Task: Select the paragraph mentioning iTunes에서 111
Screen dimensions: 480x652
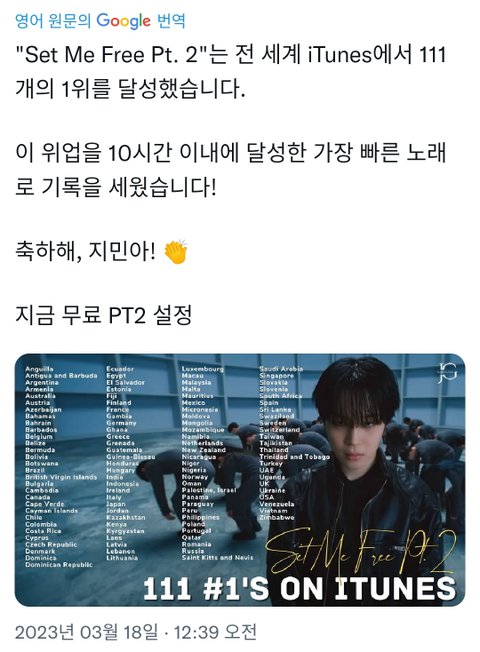Action: tap(231, 72)
